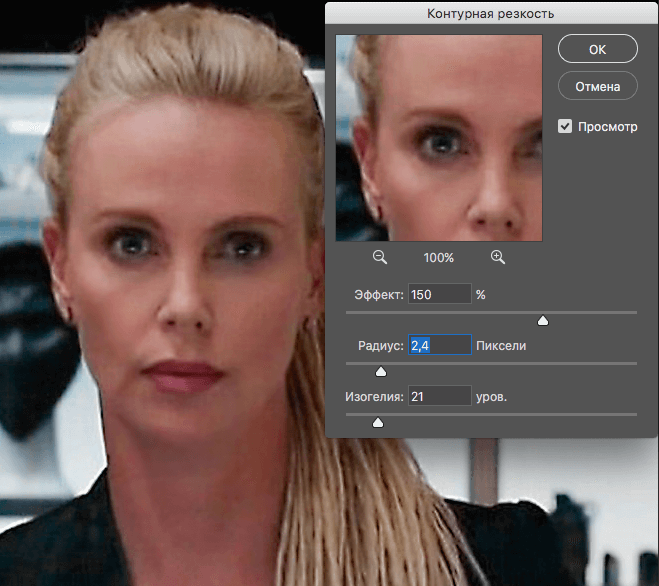The width and height of the screenshot is (659, 586).
Task: Click the zoom out magnifier icon
Action: (x=380, y=257)
